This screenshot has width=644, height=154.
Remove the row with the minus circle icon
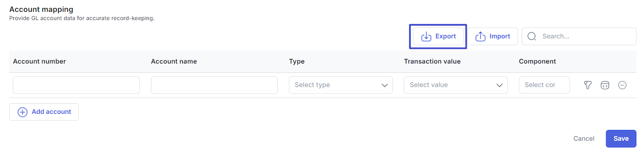(x=622, y=85)
